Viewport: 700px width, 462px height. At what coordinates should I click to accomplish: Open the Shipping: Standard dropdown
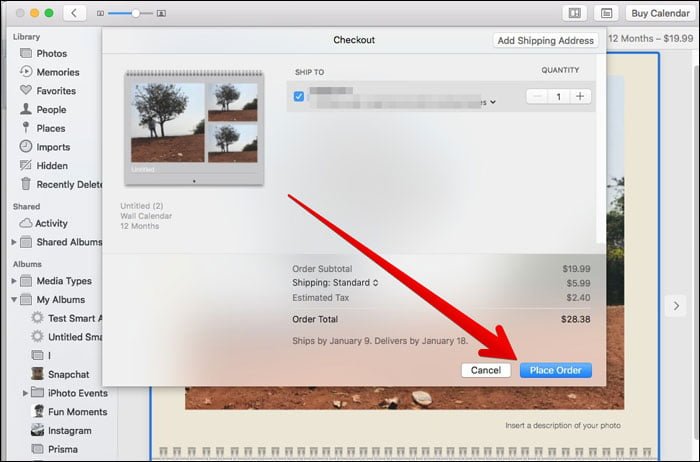(335, 283)
